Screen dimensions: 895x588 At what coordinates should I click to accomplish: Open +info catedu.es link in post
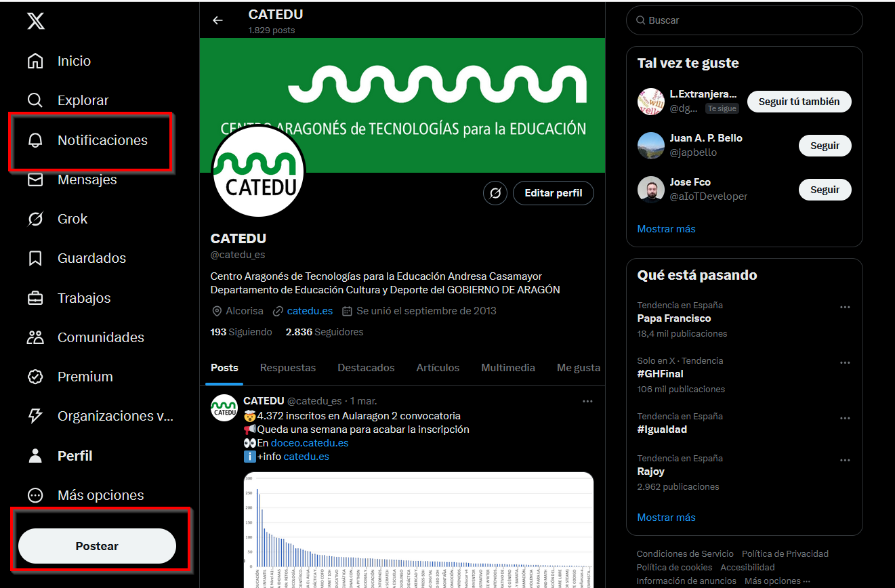tap(306, 457)
